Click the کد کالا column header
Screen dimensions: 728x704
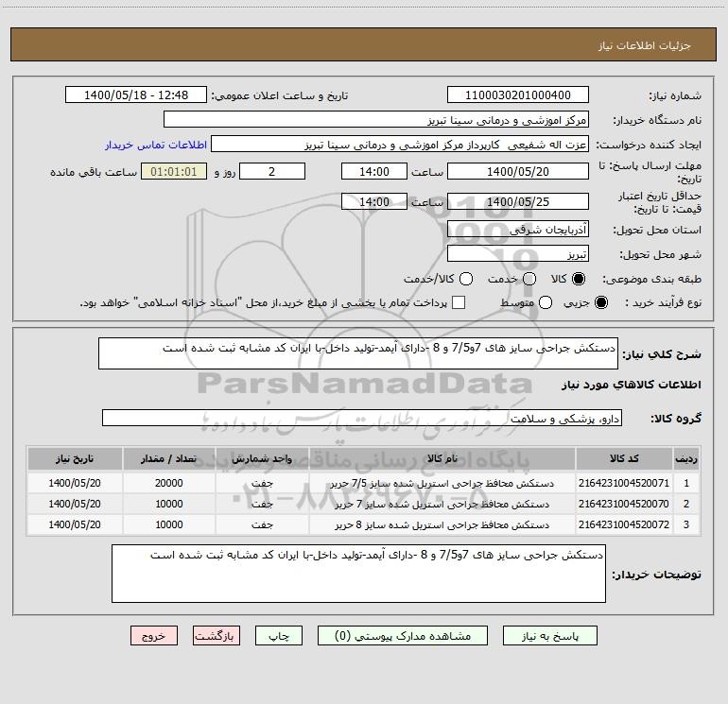(624, 459)
